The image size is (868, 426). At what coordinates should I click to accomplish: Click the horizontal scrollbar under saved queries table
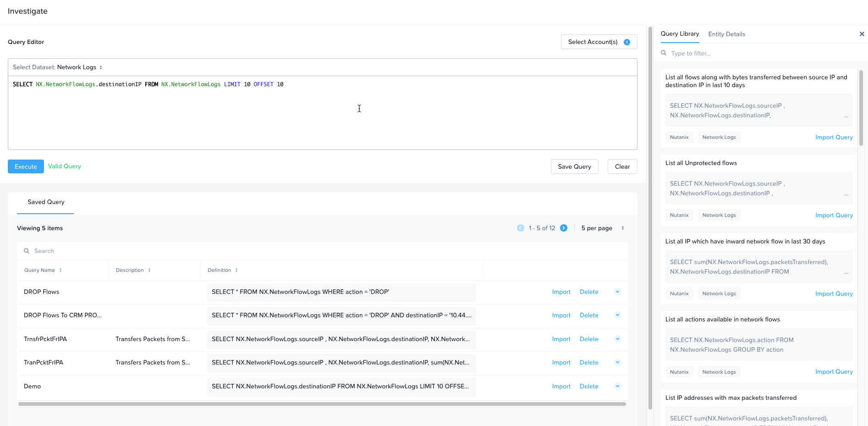322,404
